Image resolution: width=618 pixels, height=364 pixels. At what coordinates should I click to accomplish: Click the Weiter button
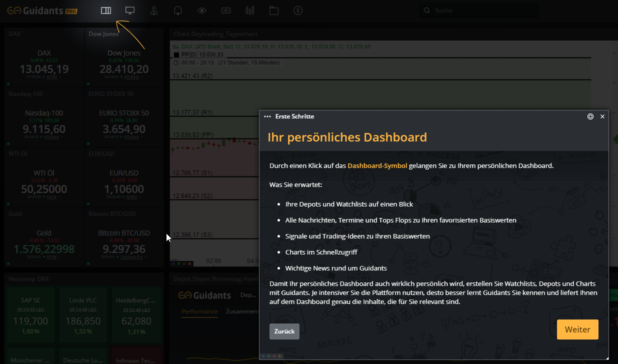click(577, 329)
